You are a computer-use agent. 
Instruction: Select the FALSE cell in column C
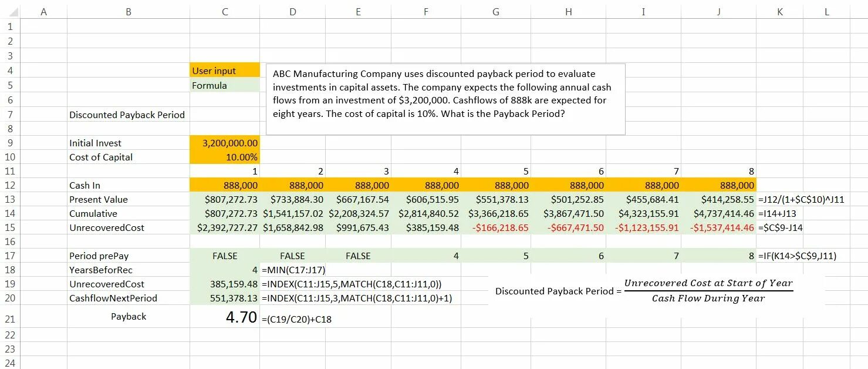pos(224,256)
